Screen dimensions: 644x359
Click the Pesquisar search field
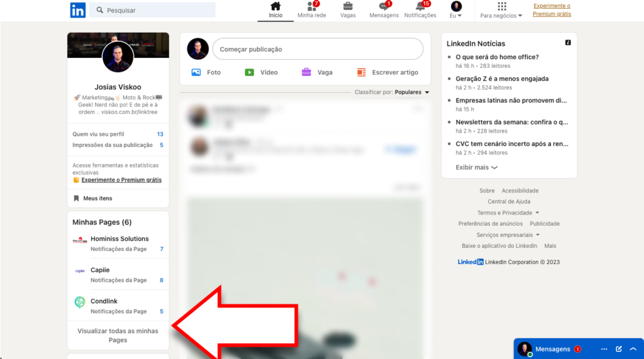[x=152, y=10]
